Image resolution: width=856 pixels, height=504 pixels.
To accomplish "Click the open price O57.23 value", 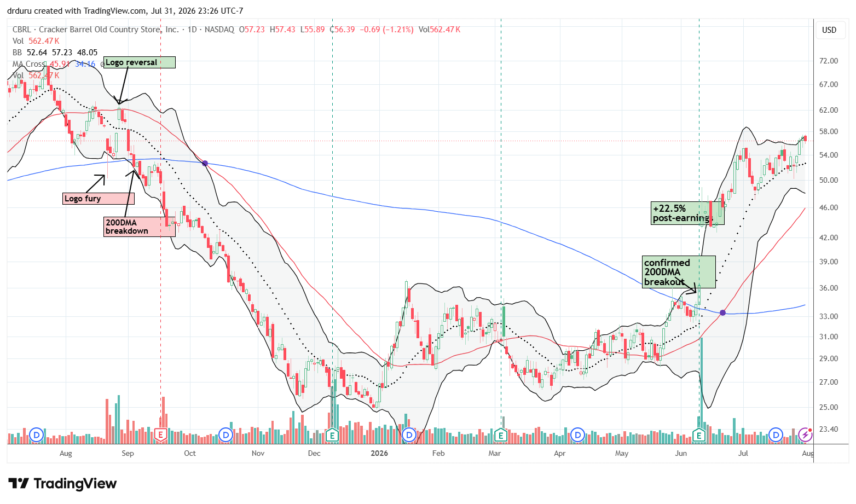I will point(252,30).
